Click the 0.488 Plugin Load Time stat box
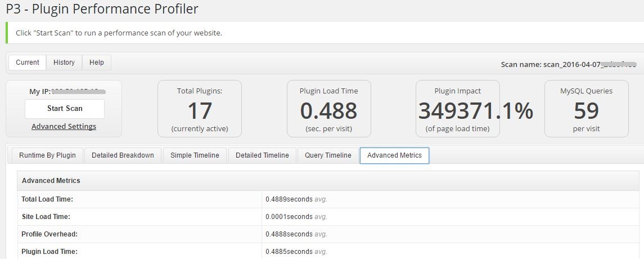 [328, 110]
